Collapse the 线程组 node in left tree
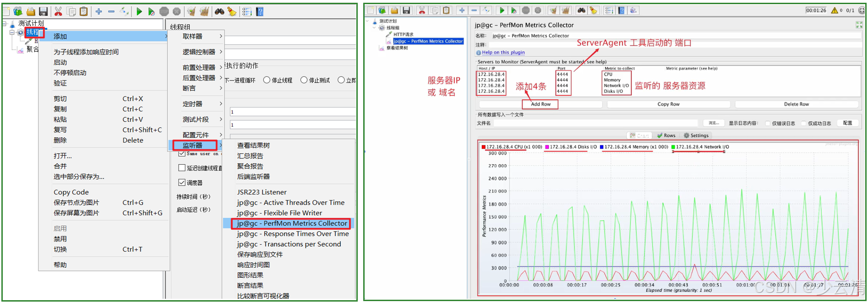 pyautogui.click(x=12, y=32)
